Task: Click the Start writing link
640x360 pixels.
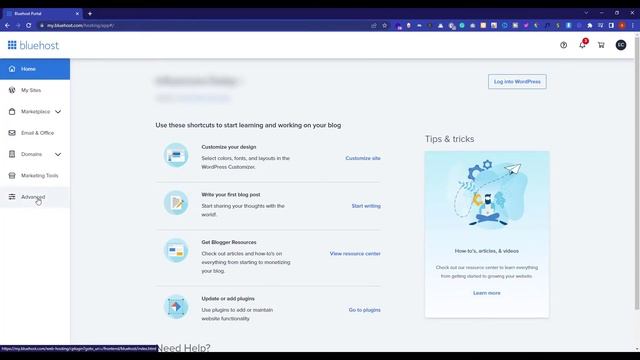Action: tap(366, 206)
